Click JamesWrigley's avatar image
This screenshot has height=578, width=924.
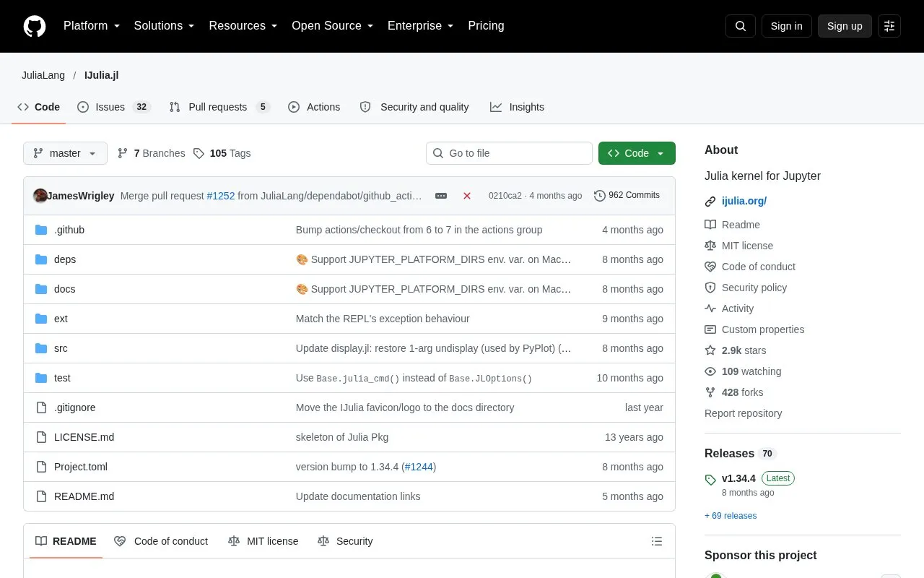tap(40, 196)
